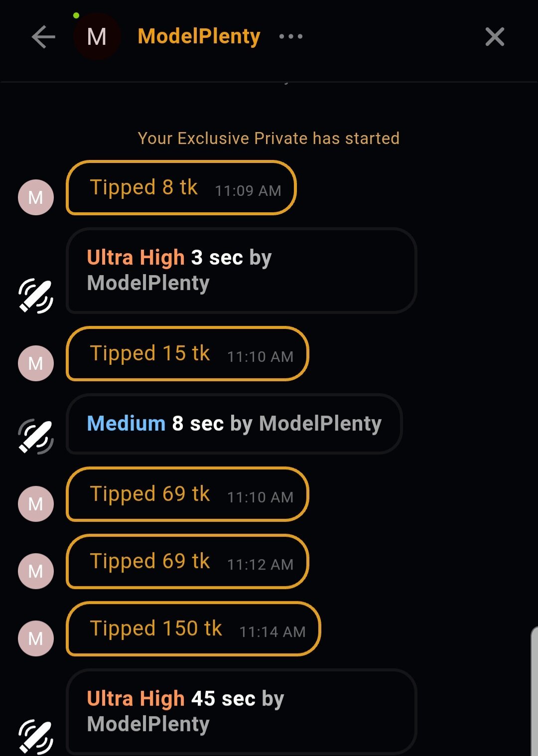Click the vibration icon beside Ultra High 45 sec

36,737
